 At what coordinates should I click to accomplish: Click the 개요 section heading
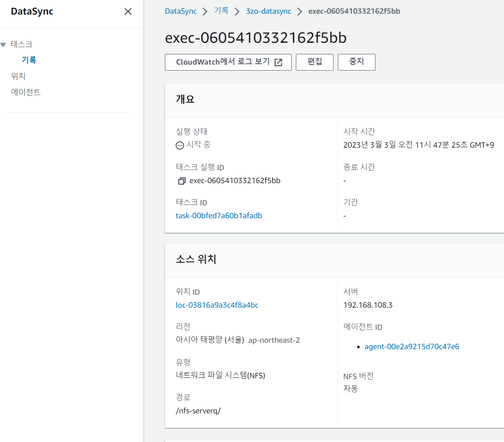[185, 99]
